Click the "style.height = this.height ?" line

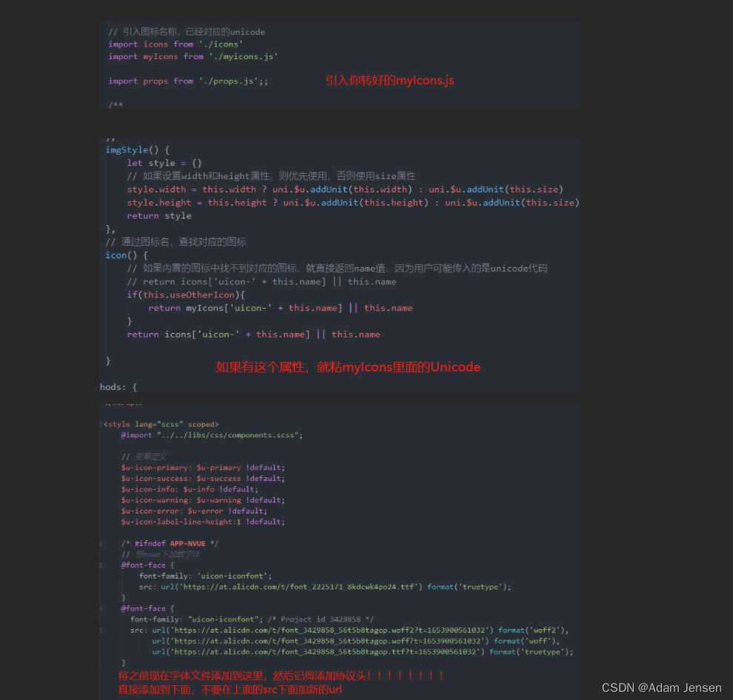click(352, 202)
